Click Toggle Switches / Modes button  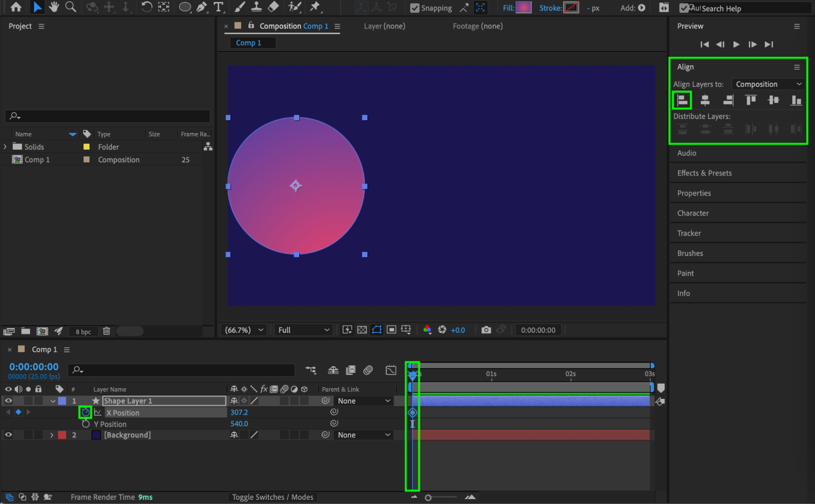point(272,497)
